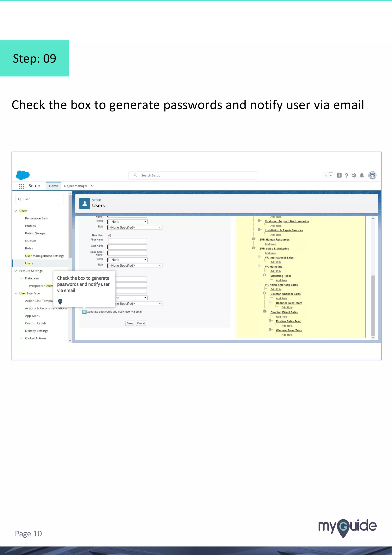Viewport: 392px width, 555px height.
Task: Click the MyGuide pin icon in tooltip
Action: tap(60, 301)
